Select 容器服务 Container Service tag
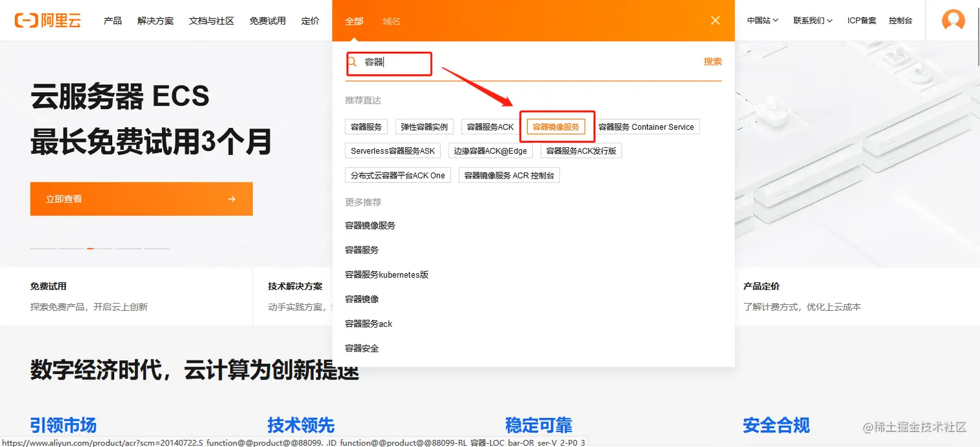This screenshot has height=447, width=980. (x=646, y=127)
